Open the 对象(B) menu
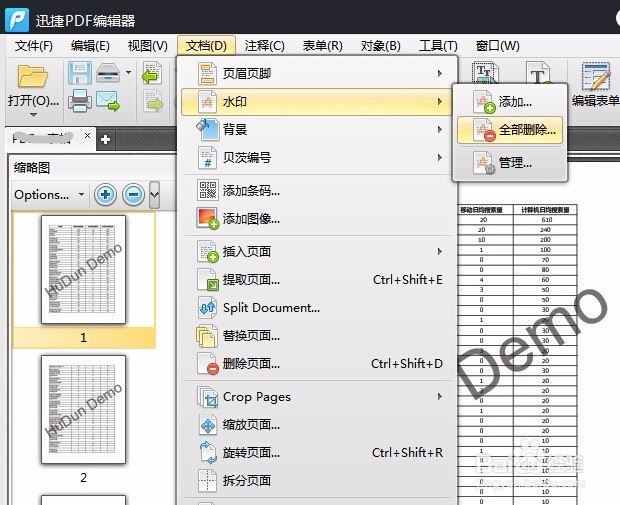 [380, 46]
